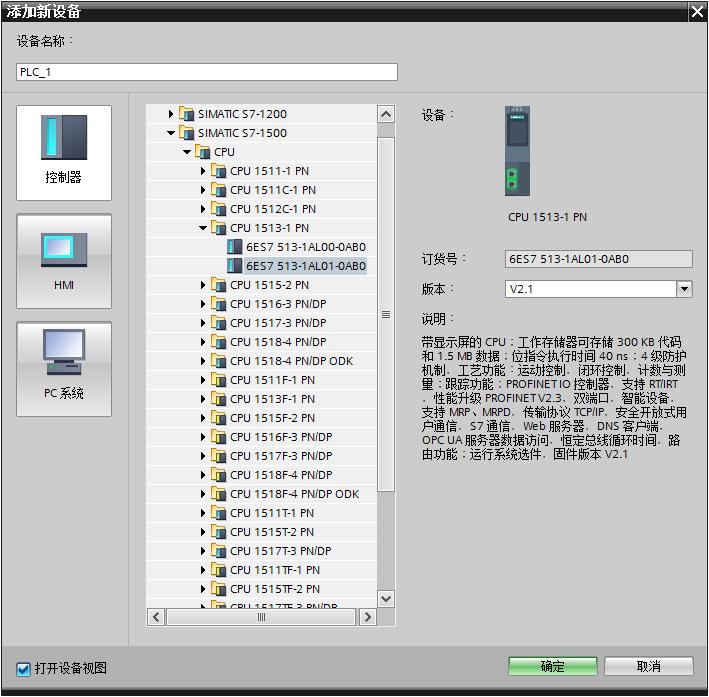This screenshot has width=709, height=697.
Task: Cancel with the 取消 button
Action: 648,666
